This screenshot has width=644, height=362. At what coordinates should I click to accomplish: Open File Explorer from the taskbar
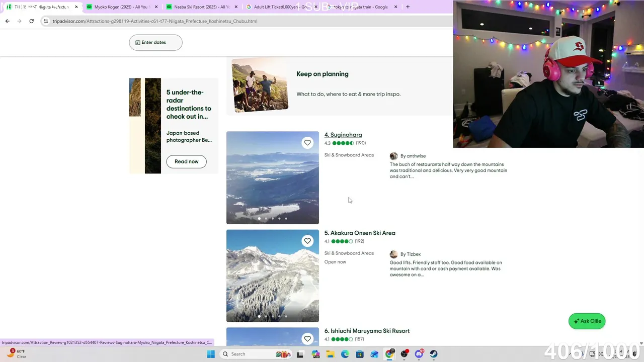pyautogui.click(x=330, y=354)
